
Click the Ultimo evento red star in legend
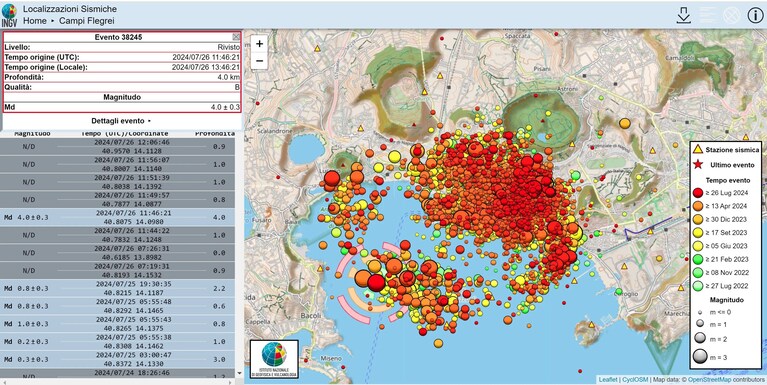coord(698,165)
